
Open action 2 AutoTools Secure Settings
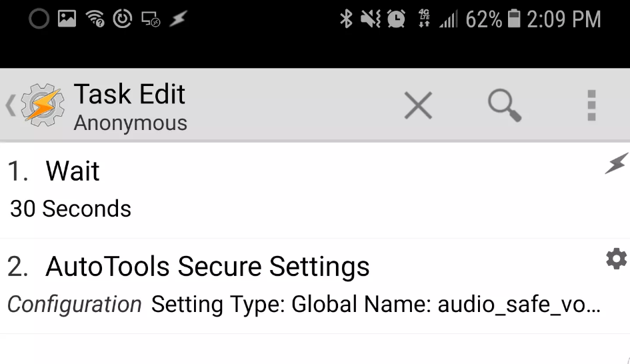pos(315,285)
